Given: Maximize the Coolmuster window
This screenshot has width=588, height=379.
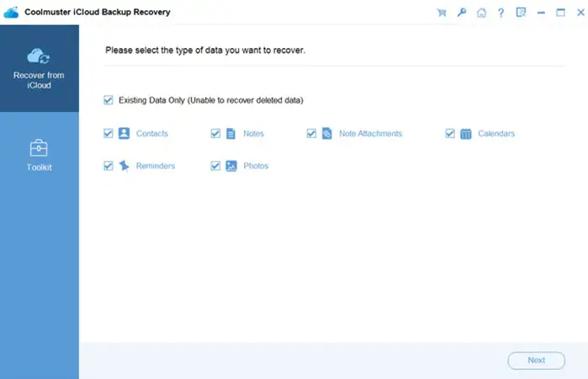Looking at the screenshot, I should click(x=560, y=13).
